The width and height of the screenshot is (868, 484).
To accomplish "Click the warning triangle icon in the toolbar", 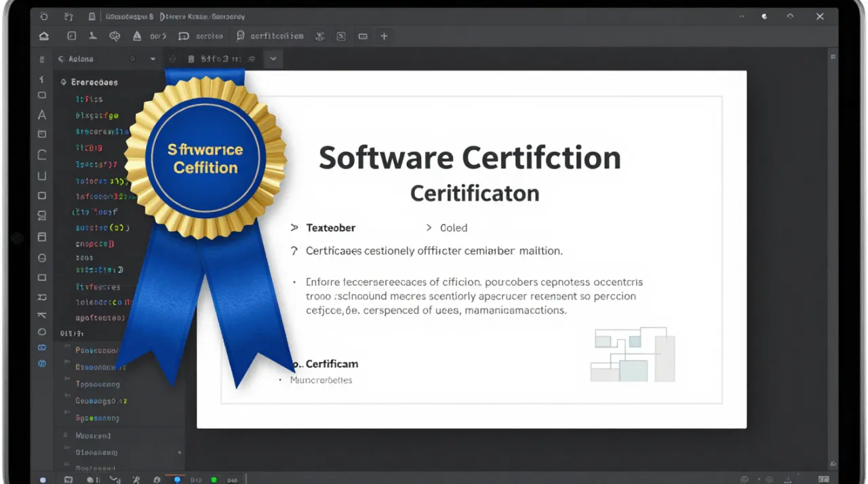I will click(x=137, y=36).
